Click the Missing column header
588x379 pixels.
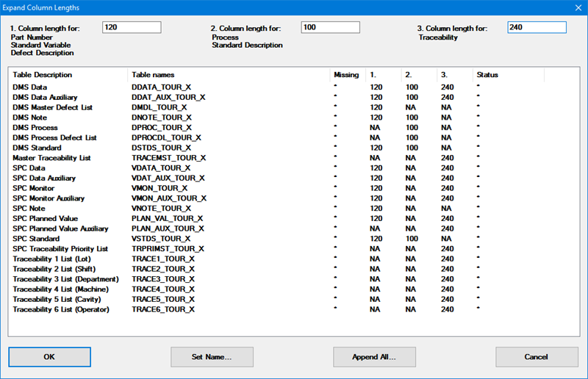[x=346, y=75]
